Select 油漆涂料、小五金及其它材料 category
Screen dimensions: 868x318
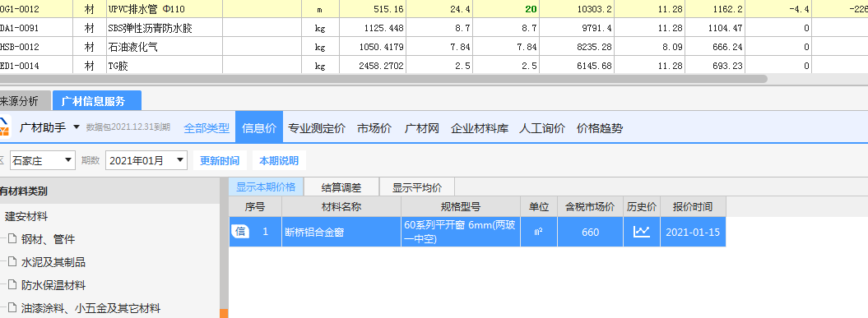[91, 308]
